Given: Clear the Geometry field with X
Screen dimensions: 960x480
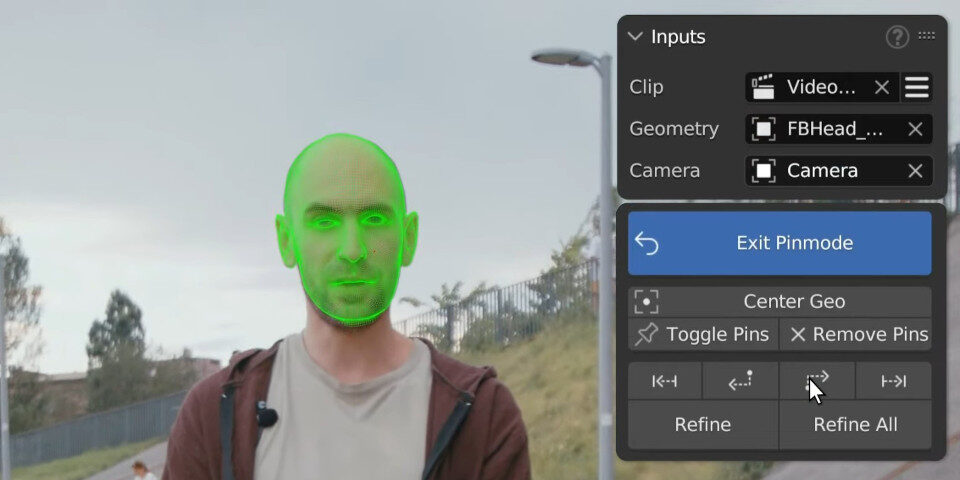Looking at the screenshot, I should (x=915, y=129).
